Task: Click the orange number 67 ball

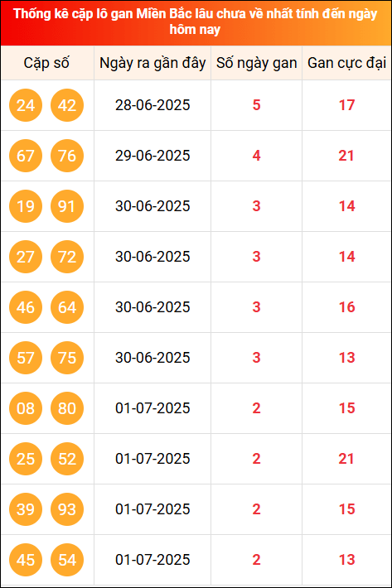Action: pos(26,156)
